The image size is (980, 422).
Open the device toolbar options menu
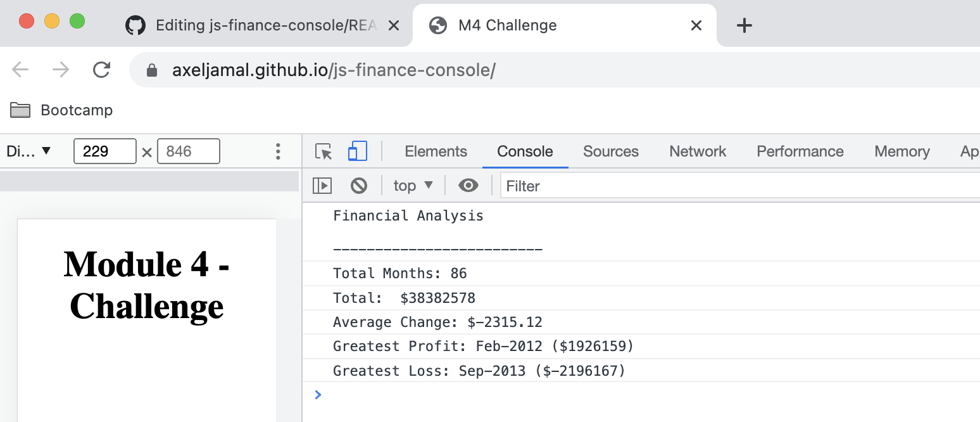click(x=277, y=151)
